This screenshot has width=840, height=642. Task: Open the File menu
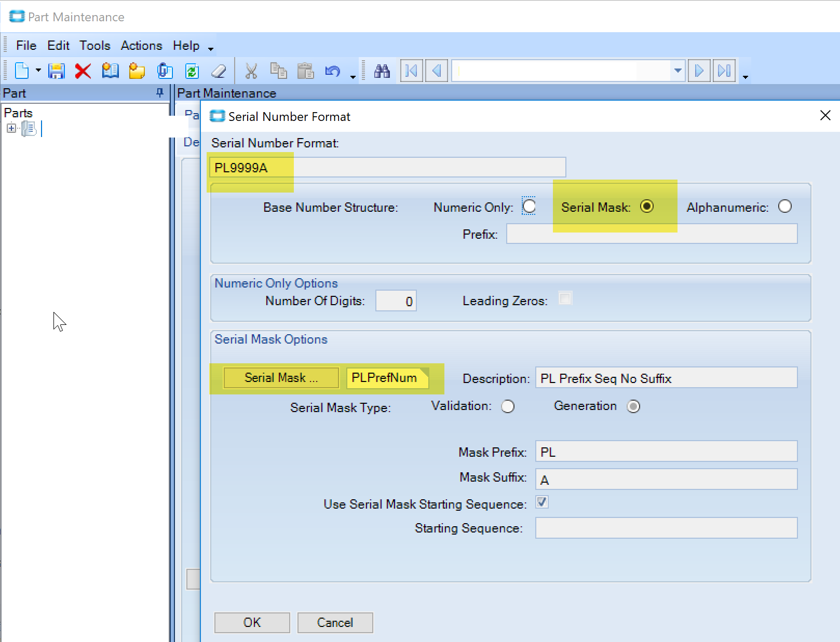(x=26, y=46)
